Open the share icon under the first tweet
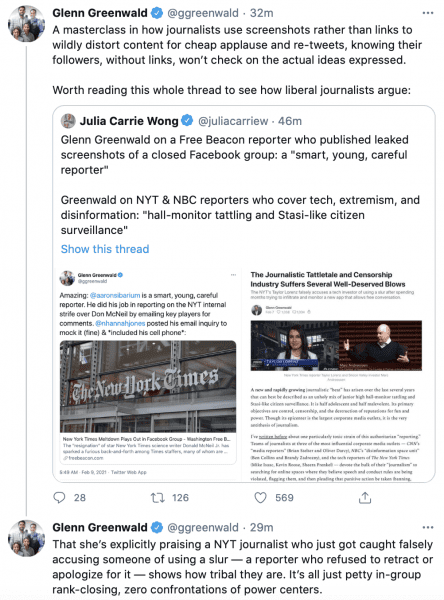Viewport: 444px width, 600px height. point(365,497)
